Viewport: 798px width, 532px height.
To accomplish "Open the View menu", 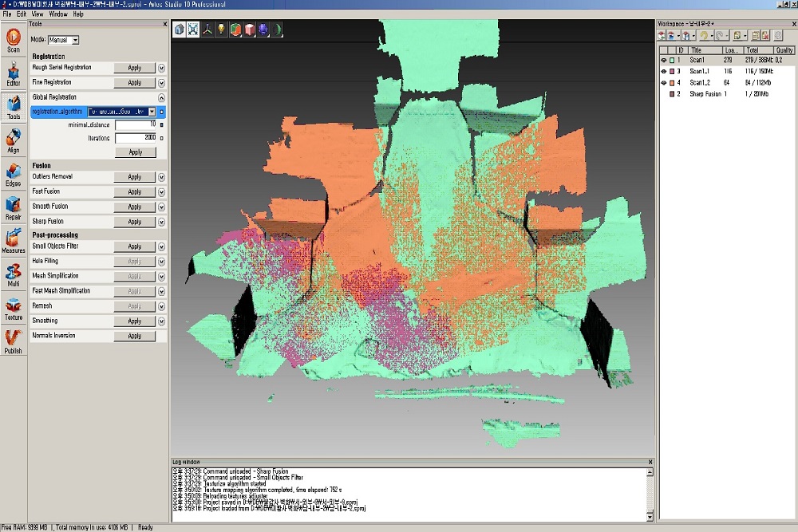I will click(38, 14).
